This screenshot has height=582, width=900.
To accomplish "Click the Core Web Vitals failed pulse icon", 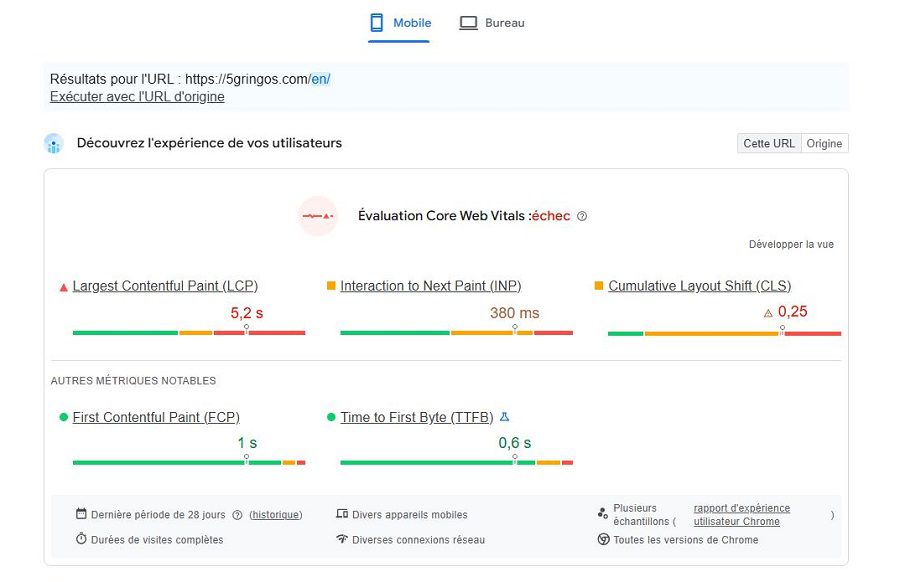I will point(318,216).
